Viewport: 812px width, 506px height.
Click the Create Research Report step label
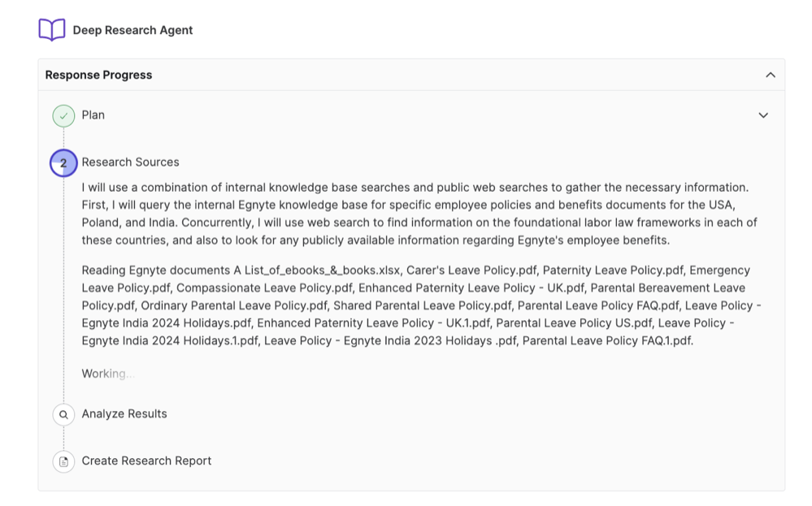click(x=146, y=461)
